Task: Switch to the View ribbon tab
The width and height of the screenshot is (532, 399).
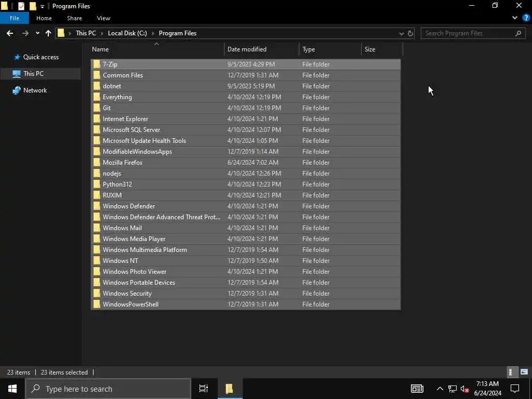Action: point(103,18)
